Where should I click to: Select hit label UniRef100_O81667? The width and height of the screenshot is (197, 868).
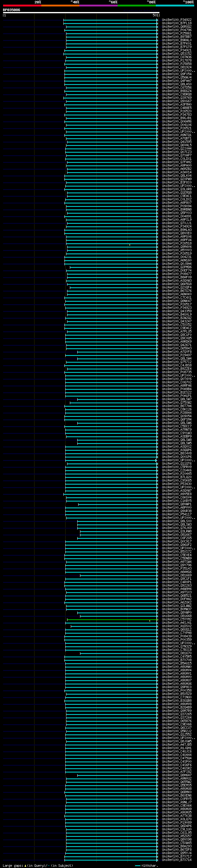(177, 535)
